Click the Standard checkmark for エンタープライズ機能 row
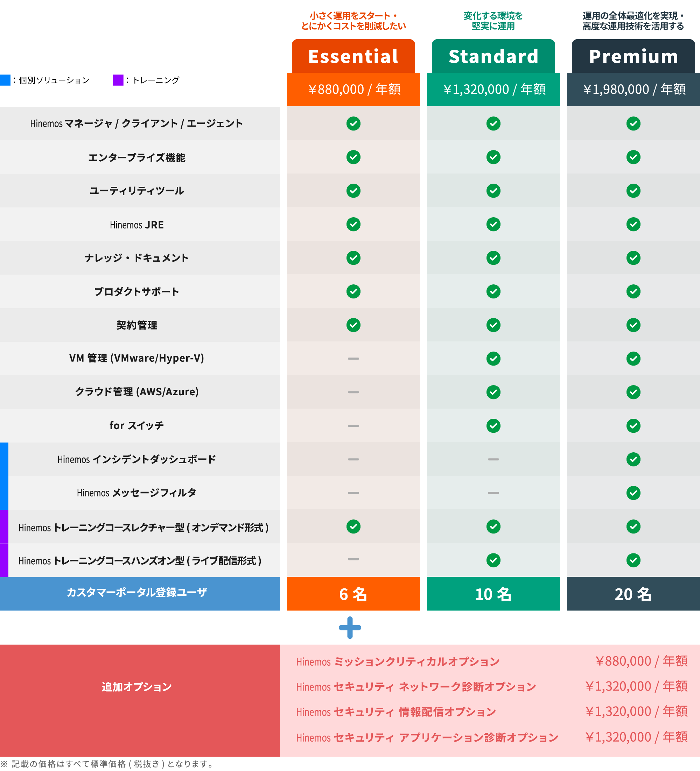700x771 pixels. pyautogui.click(x=493, y=157)
